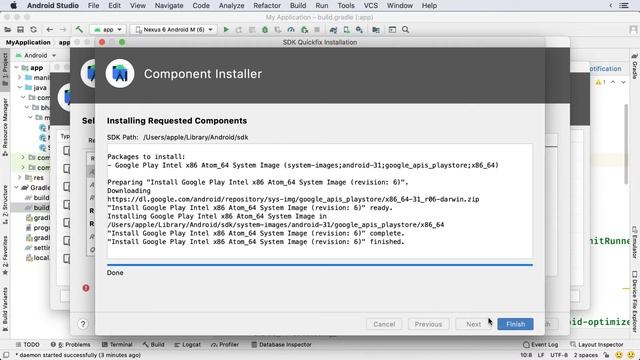The image size is (640, 360).
Task: Click the Stop square toolbar icon
Action: pyautogui.click(x=317, y=29)
